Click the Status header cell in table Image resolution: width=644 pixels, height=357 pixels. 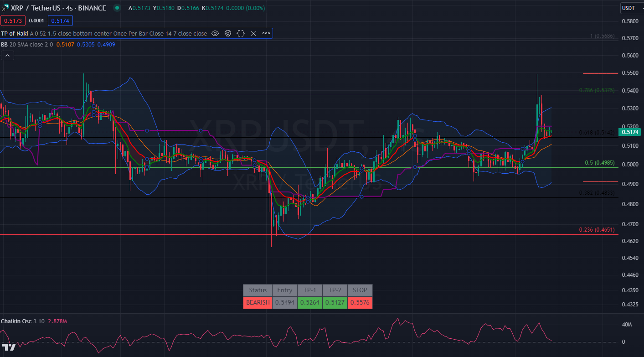pyautogui.click(x=258, y=290)
